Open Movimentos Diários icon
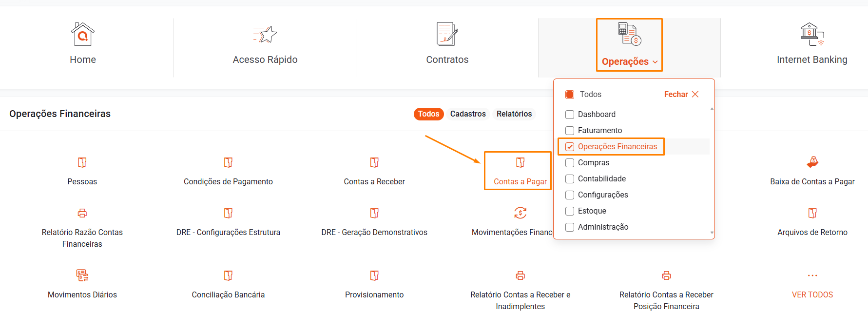868x334 pixels. pyautogui.click(x=82, y=275)
